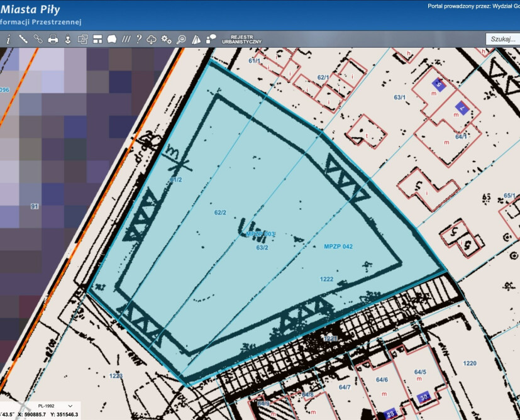This screenshot has width=520, height=420.
Task: Click the triple slash hatch icon
Action: click(x=126, y=39)
